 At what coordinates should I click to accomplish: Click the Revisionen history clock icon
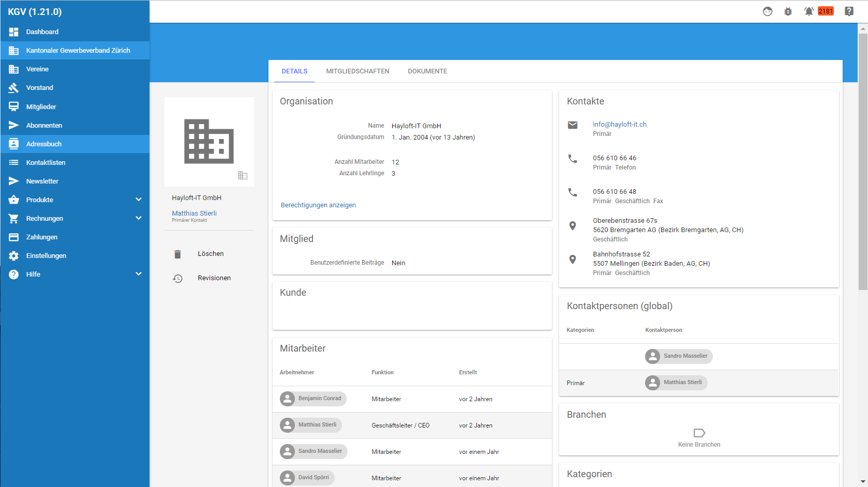click(177, 279)
